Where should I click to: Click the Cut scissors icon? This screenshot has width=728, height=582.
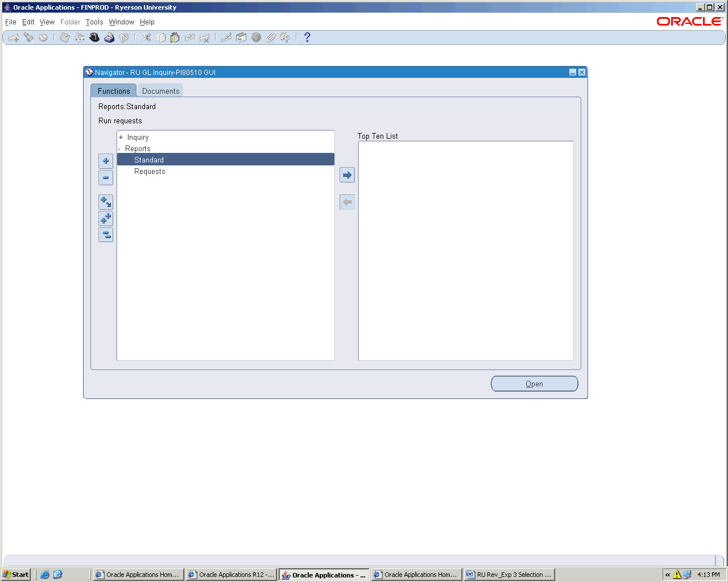click(146, 38)
